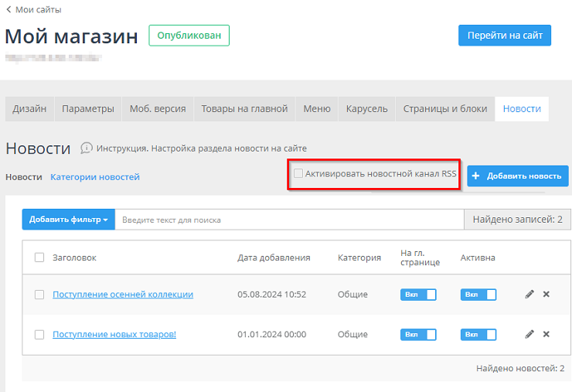This screenshot has height=392, width=572.
Task: Toggle 'На гл. странице' switch for autumn collection news
Action: [x=418, y=295]
